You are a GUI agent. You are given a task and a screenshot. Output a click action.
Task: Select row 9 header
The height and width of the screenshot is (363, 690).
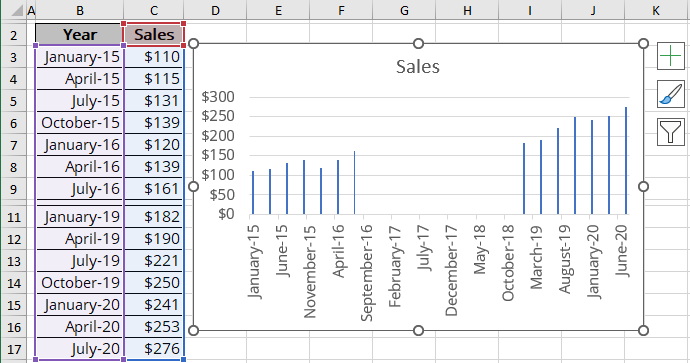pos(14,189)
